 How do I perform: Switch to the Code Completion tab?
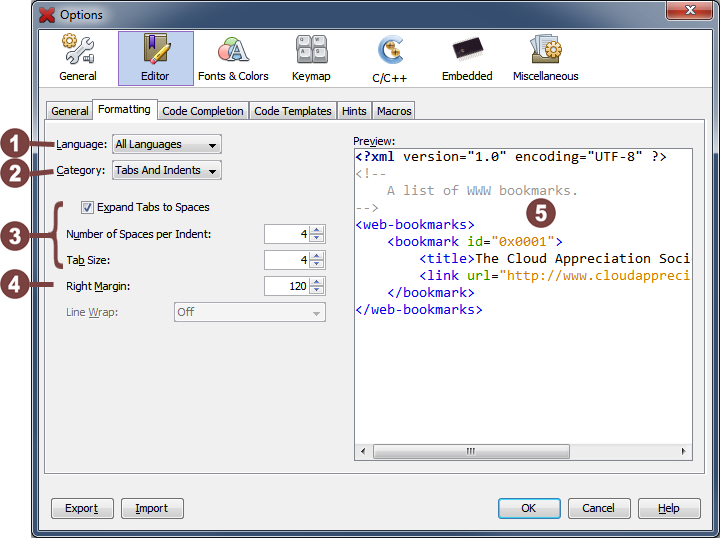pyautogui.click(x=202, y=111)
